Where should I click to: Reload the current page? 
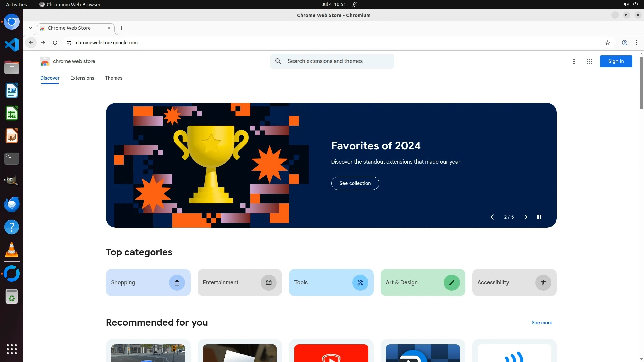pyautogui.click(x=55, y=43)
